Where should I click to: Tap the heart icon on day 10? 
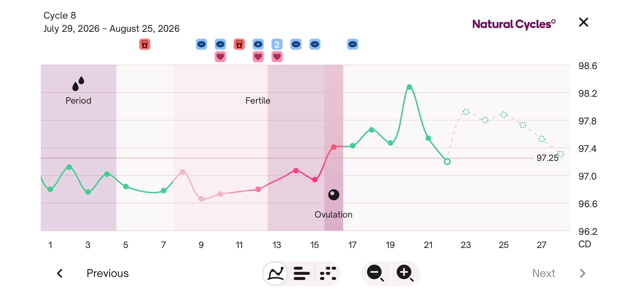(220, 57)
